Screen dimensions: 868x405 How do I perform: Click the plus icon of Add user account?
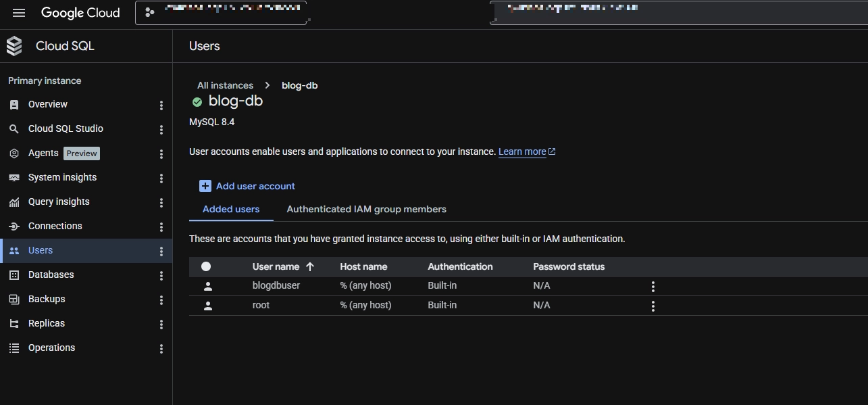[205, 186]
